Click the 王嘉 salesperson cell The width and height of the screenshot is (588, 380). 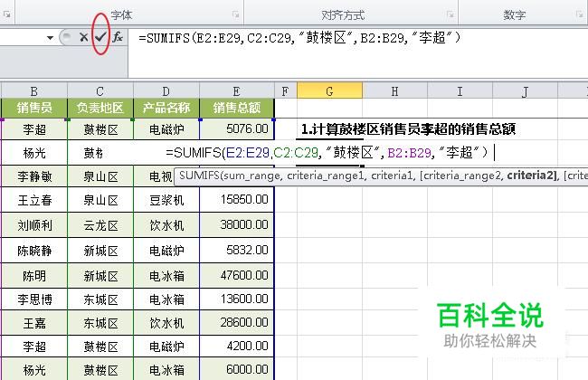point(34,323)
